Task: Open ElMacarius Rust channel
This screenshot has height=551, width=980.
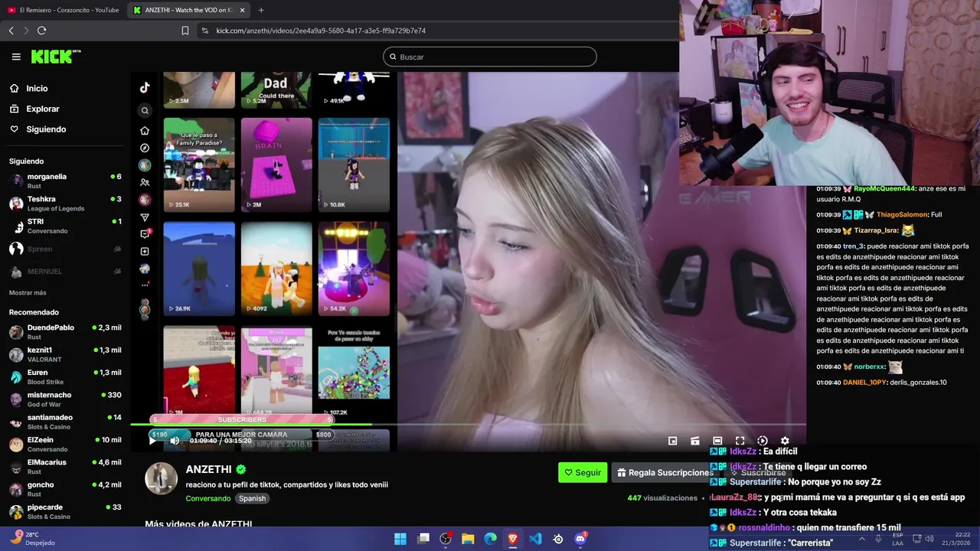Action: click(x=65, y=466)
